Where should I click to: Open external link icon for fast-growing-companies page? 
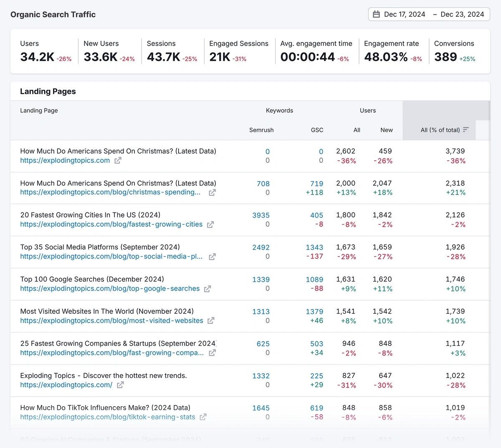click(212, 353)
